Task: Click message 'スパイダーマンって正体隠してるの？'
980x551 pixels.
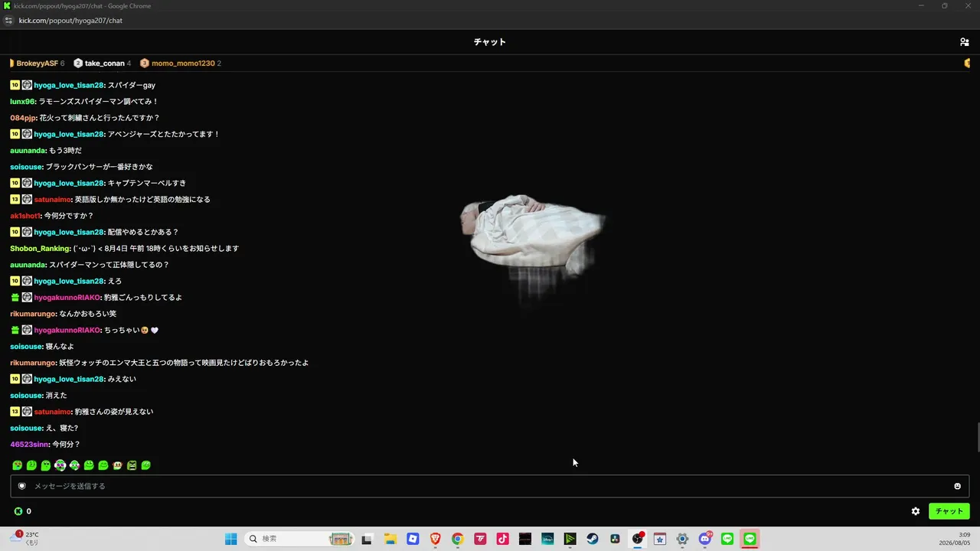Action: tap(109, 265)
